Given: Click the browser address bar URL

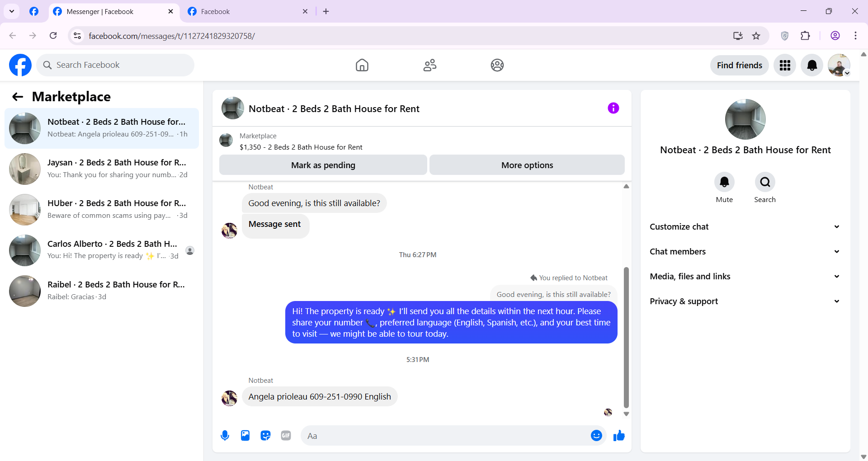Looking at the screenshot, I should coord(172,36).
